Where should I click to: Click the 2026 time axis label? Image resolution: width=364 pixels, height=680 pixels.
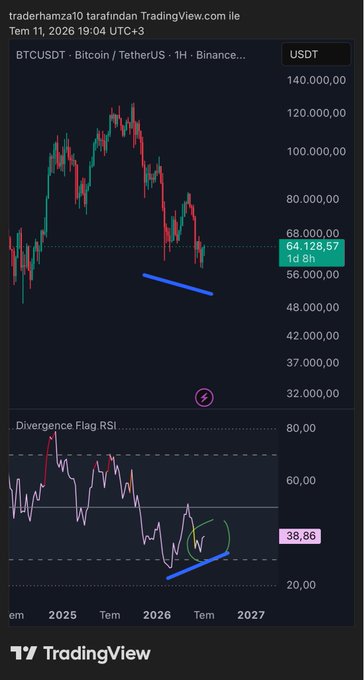pyautogui.click(x=157, y=615)
